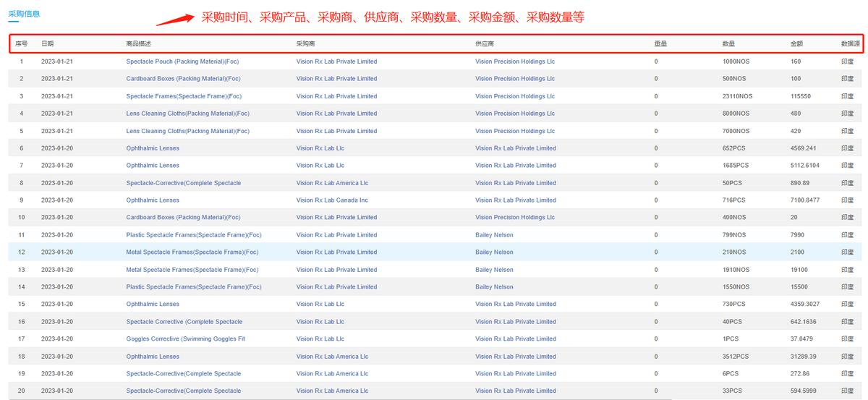This screenshot has width=868, height=400.
Task: Open Cardboard Boxes link in row 10
Action: (183, 218)
